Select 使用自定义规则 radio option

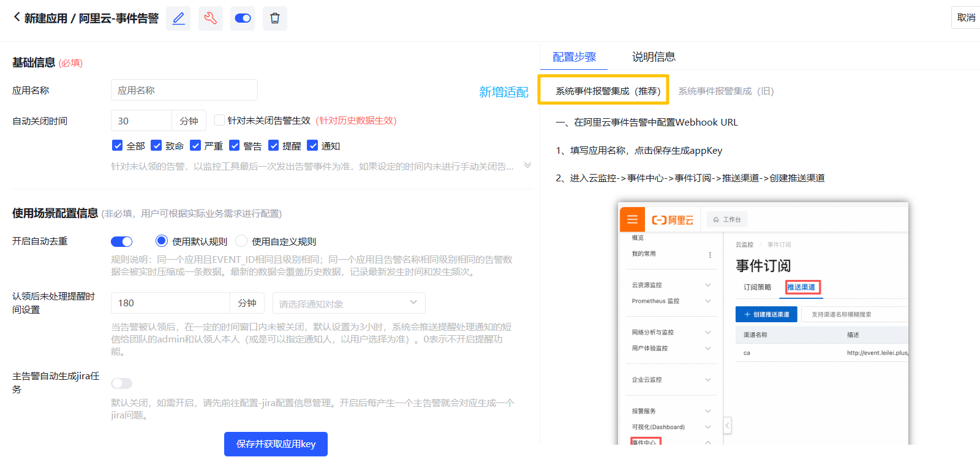[x=241, y=241]
